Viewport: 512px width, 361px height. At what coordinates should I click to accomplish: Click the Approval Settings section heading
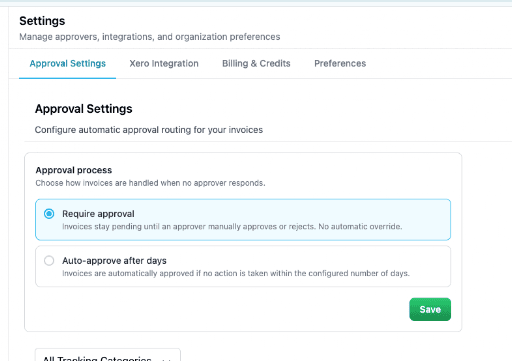point(84,109)
